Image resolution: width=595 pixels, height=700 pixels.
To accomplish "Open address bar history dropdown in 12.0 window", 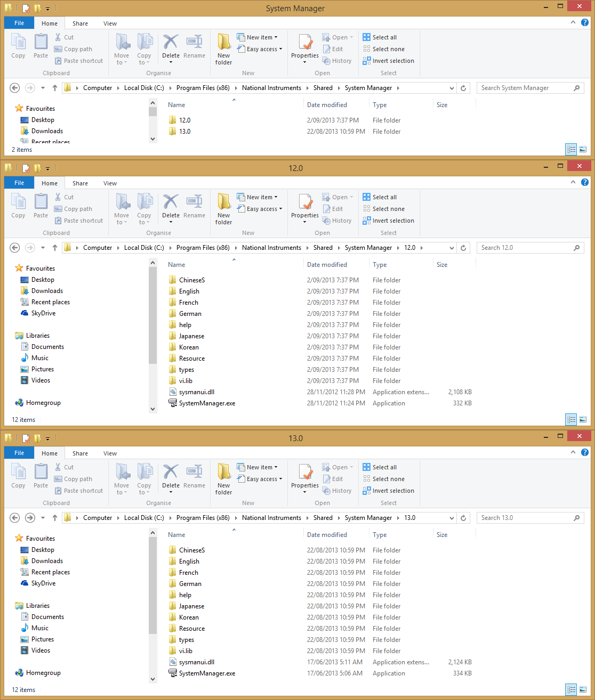I will click(x=452, y=248).
